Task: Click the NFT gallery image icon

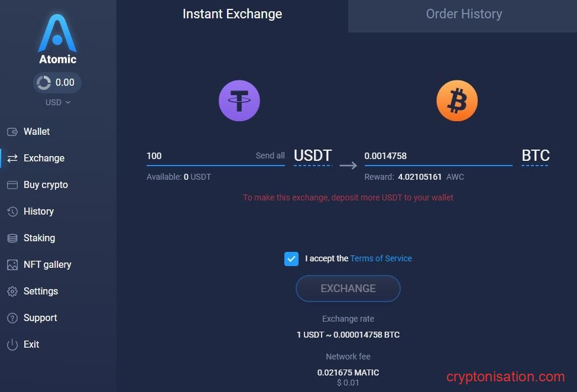Action: [12, 265]
